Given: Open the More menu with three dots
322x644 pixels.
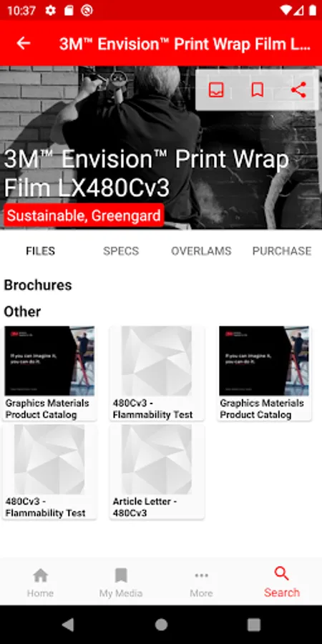Looking at the screenshot, I should pyautogui.click(x=201, y=582).
